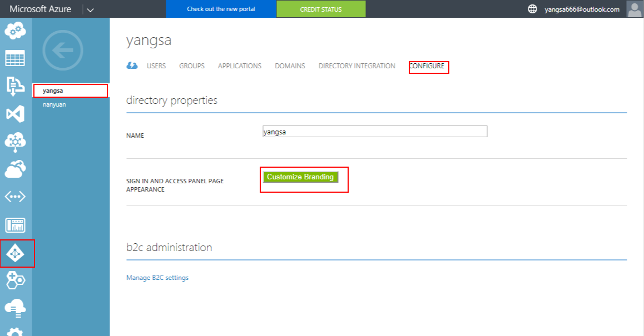644x336 pixels.
Task: Open Recovery Services cloud arrow sidebar icon
Action: (15, 169)
